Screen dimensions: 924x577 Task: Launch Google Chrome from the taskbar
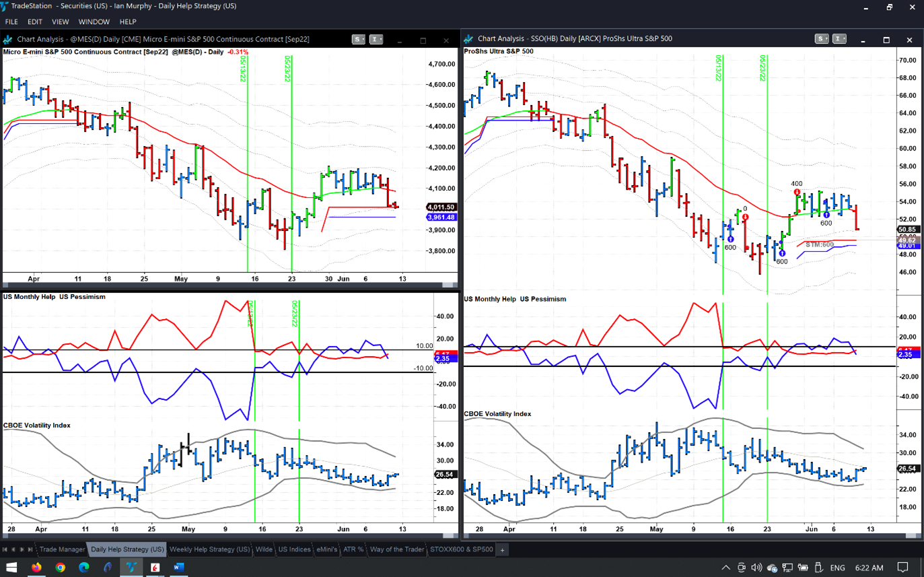61,568
